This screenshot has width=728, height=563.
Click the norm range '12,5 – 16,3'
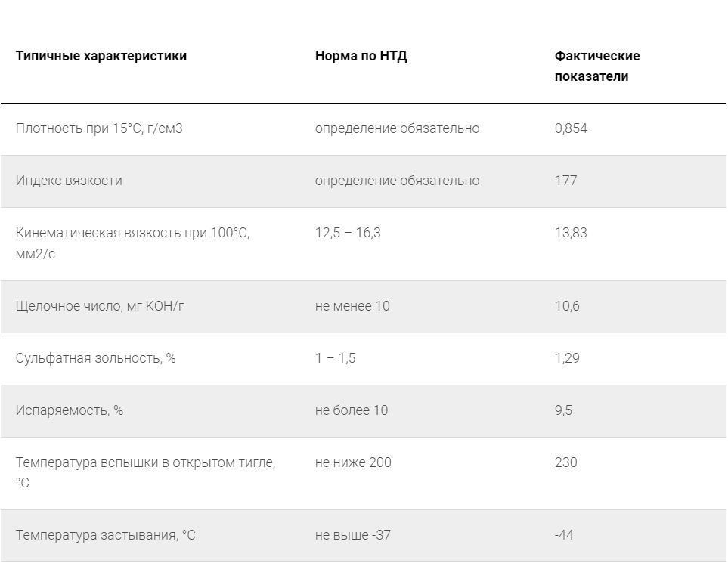pos(348,233)
